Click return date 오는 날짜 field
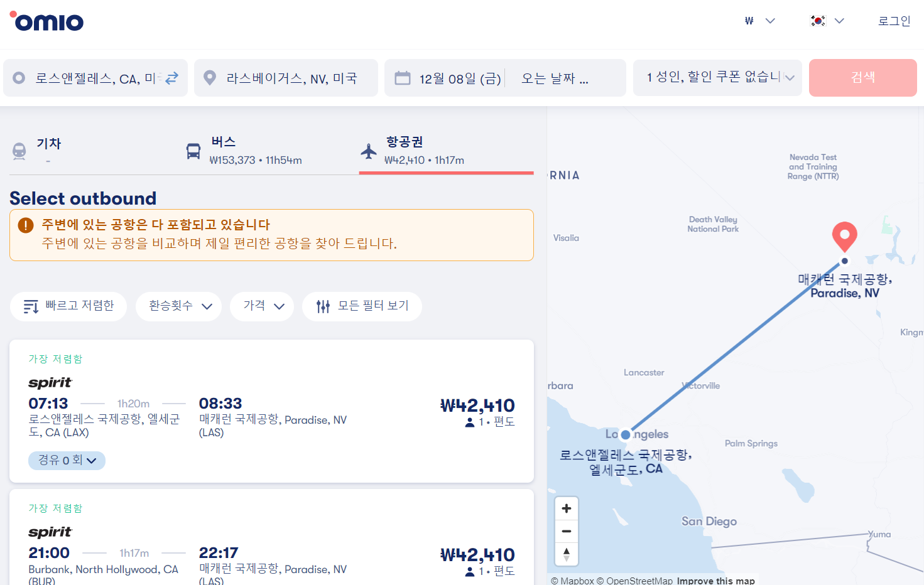Viewport: 924px width, 585px height. [x=555, y=78]
